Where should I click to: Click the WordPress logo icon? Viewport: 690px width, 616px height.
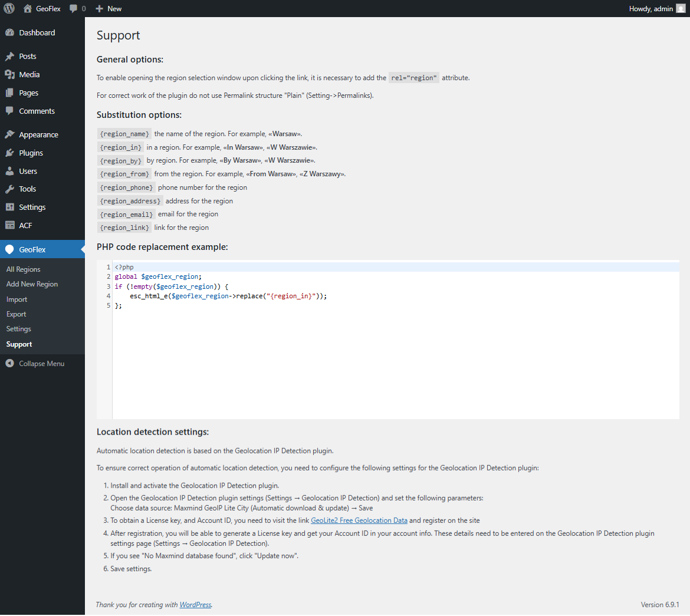coord(9,8)
